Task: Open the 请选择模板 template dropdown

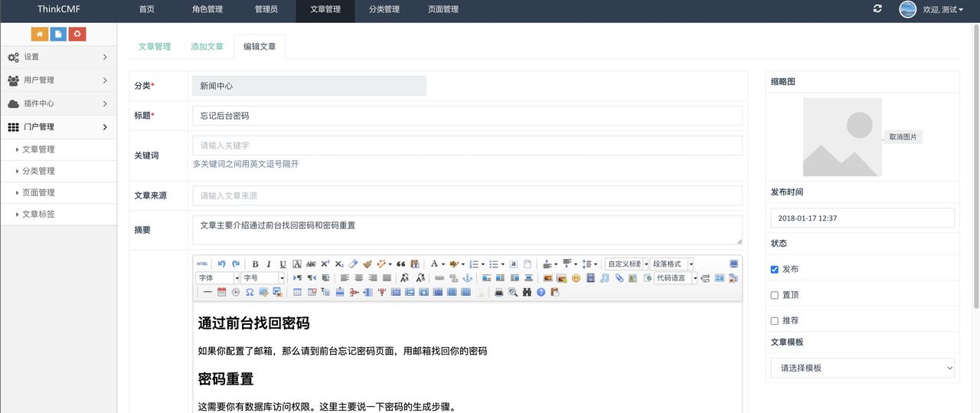Action: tap(863, 368)
